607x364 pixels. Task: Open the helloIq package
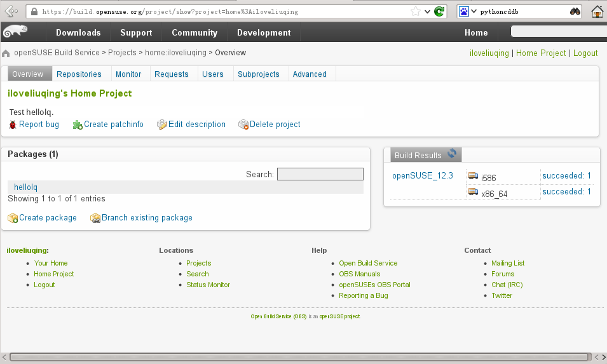pos(25,187)
